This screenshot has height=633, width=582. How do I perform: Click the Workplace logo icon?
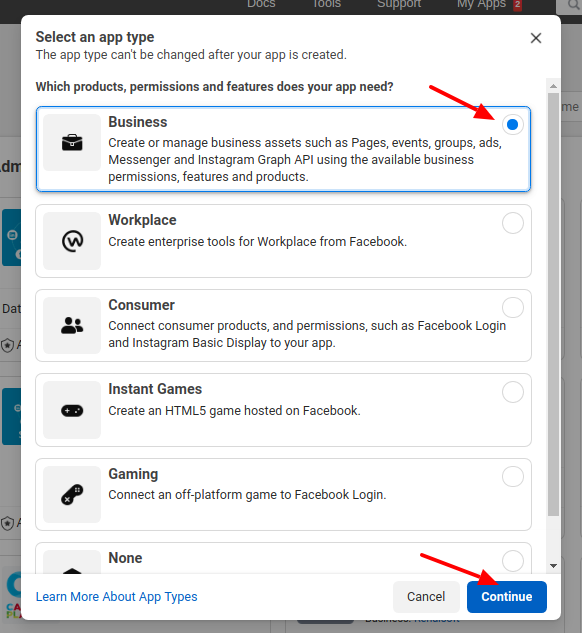pos(72,241)
